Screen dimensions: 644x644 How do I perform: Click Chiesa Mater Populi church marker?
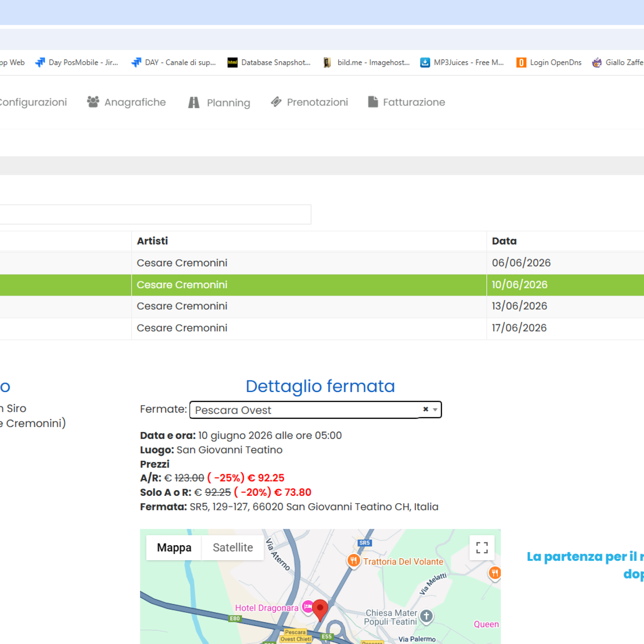coord(426,616)
